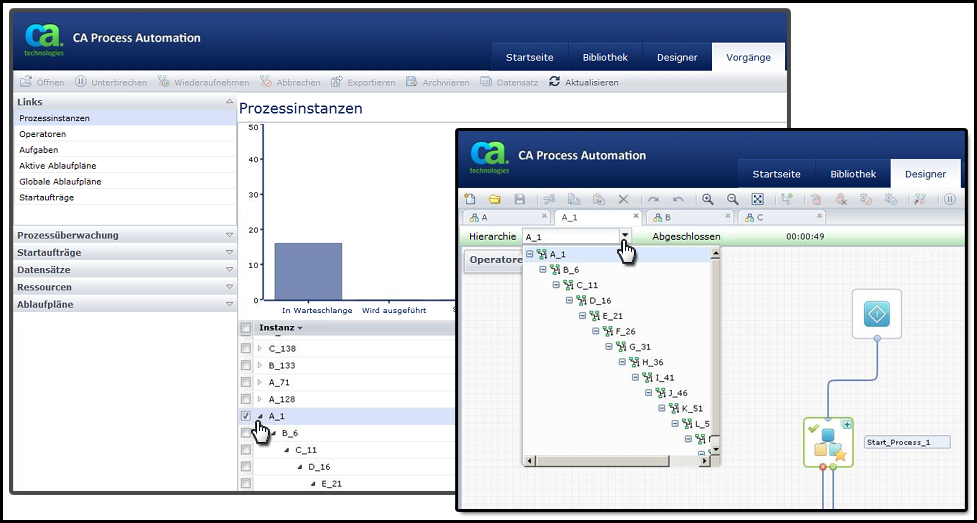Switch to process tab C
Screen dimensions: 977x523
tap(781, 218)
